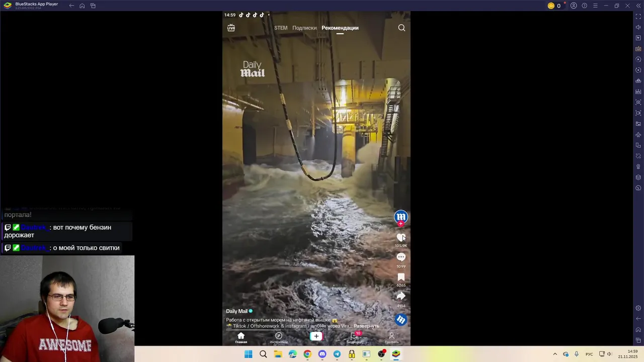Go back using BlueStacks top arrow
The image size is (644, 362).
71,6
